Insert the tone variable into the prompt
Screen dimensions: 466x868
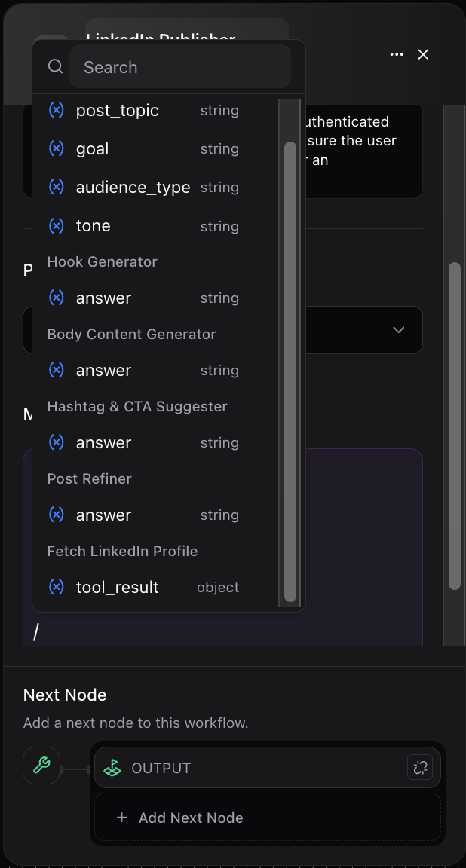pyautogui.click(x=93, y=225)
